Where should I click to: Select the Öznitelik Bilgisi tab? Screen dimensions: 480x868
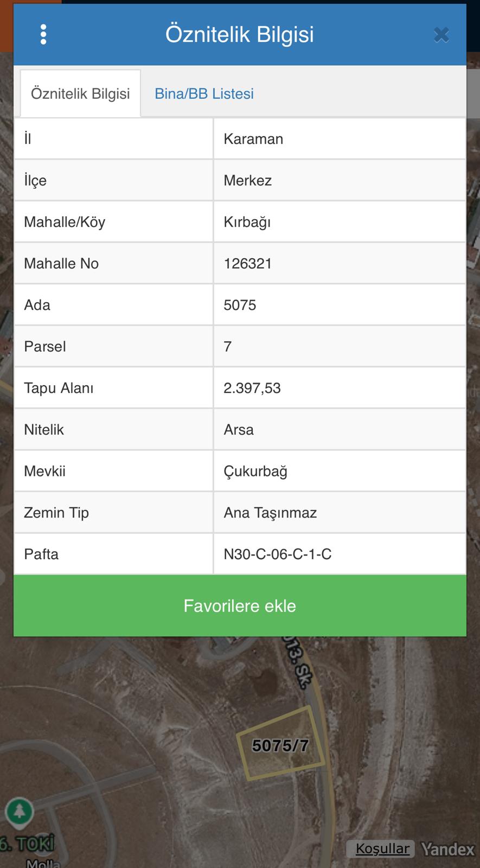(x=80, y=93)
